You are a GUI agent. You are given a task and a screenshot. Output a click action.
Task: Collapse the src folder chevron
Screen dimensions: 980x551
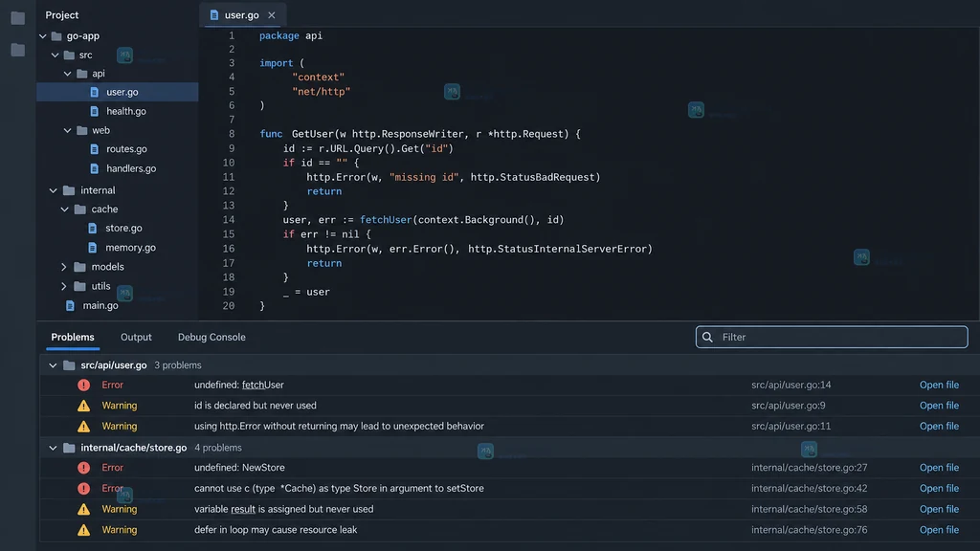[x=55, y=55]
